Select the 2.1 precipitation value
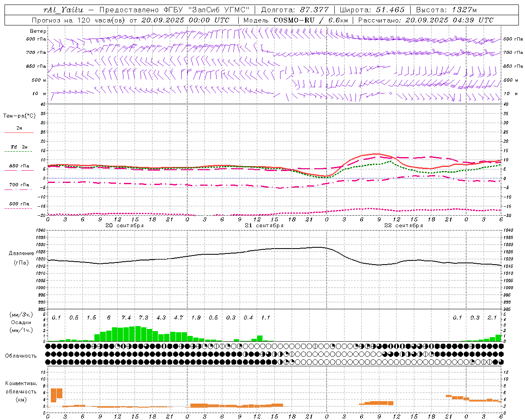525x420 pixels. coord(492,317)
